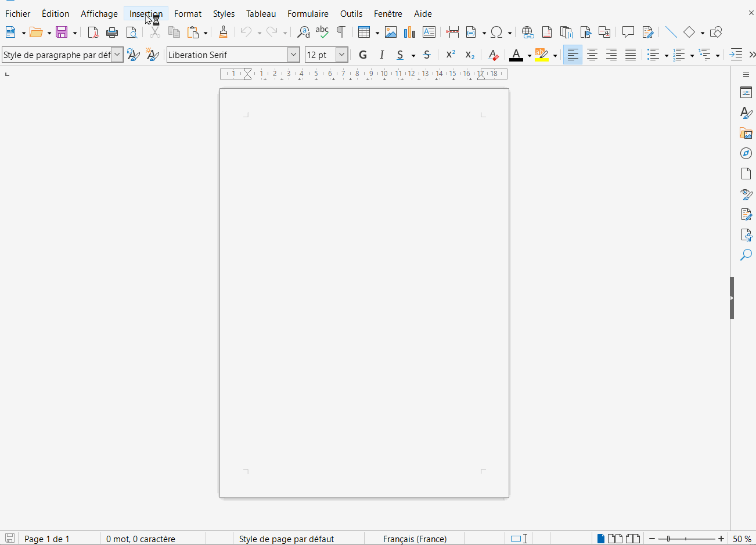Screen dimensions: 756x545
Task: Open the Tableau menu
Action: click(x=261, y=14)
